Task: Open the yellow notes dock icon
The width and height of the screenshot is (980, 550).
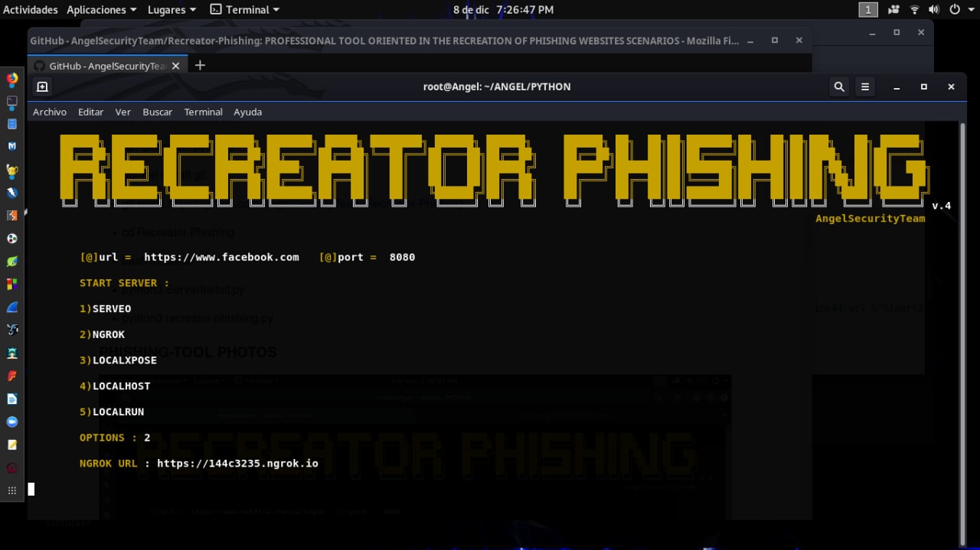Action: (12, 444)
